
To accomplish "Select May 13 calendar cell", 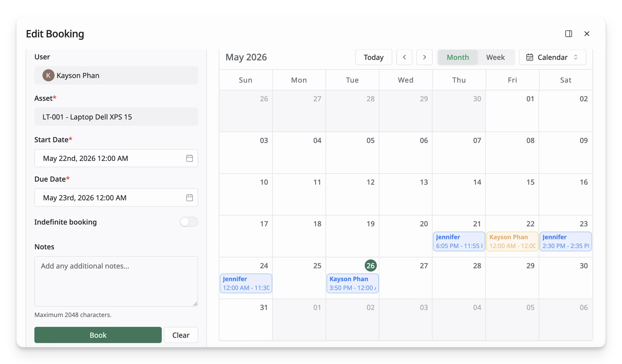I will point(406,194).
